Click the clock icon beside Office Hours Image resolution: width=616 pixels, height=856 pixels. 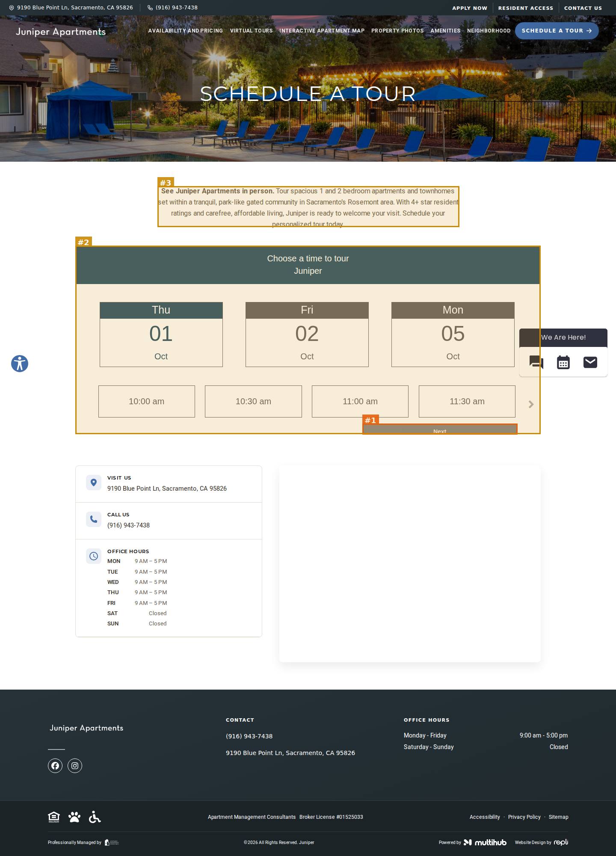point(94,556)
